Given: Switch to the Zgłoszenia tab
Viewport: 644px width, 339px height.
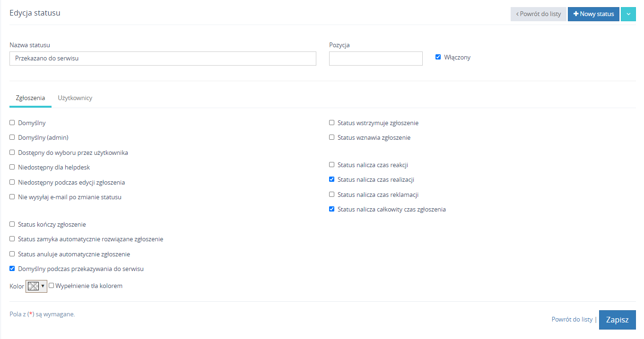Looking at the screenshot, I should pos(30,98).
